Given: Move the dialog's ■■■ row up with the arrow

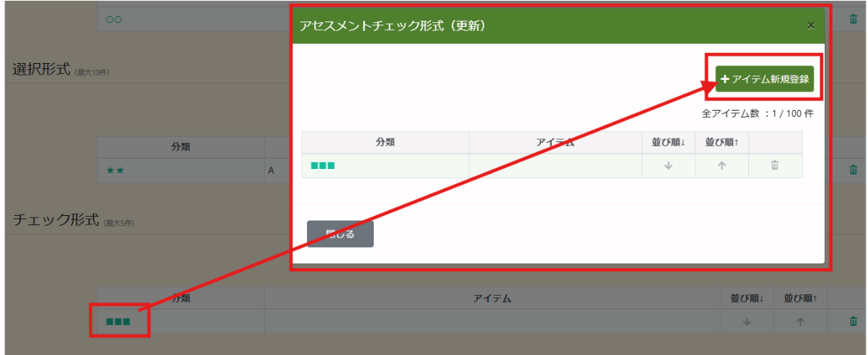Looking at the screenshot, I should [721, 166].
